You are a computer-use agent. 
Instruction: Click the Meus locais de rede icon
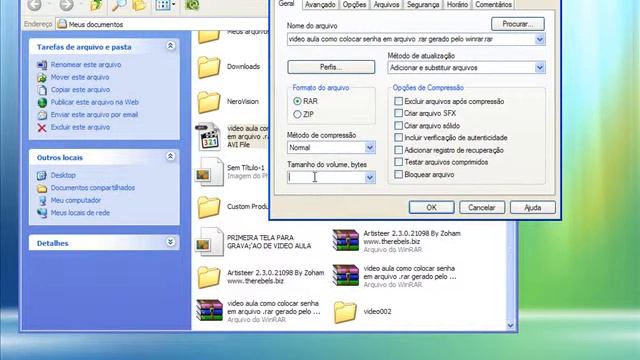click(x=42, y=213)
